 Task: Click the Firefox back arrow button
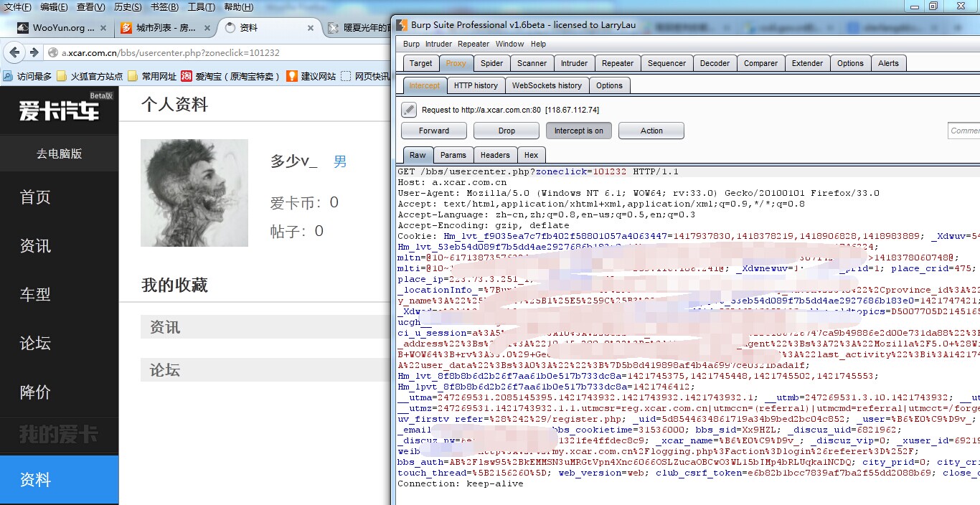click(16, 52)
